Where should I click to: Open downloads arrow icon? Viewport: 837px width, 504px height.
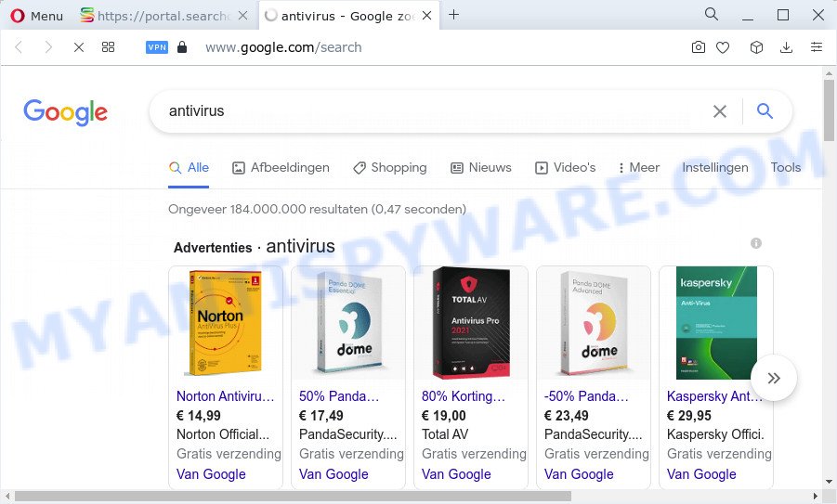[x=786, y=47]
